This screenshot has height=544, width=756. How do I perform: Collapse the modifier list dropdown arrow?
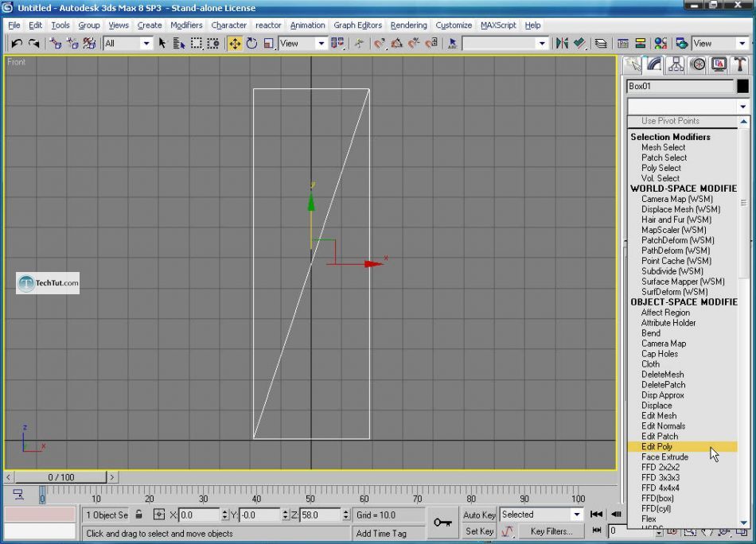pyautogui.click(x=742, y=107)
